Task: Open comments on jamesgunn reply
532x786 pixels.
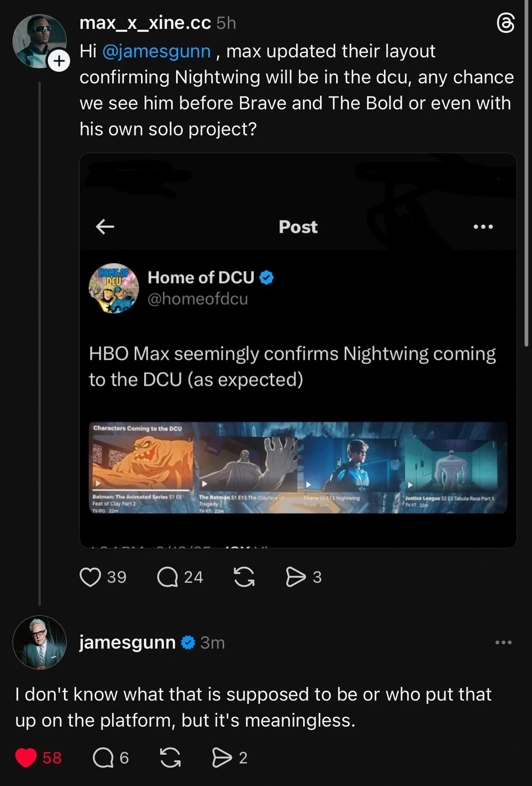Action: tap(103, 758)
